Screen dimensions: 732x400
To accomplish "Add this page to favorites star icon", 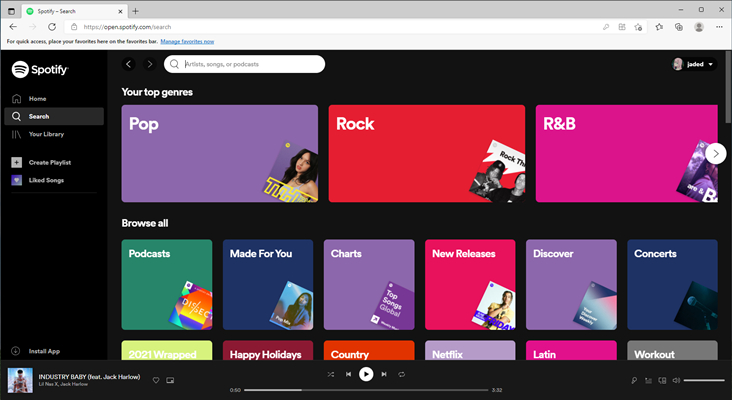I will pyautogui.click(x=638, y=27).
